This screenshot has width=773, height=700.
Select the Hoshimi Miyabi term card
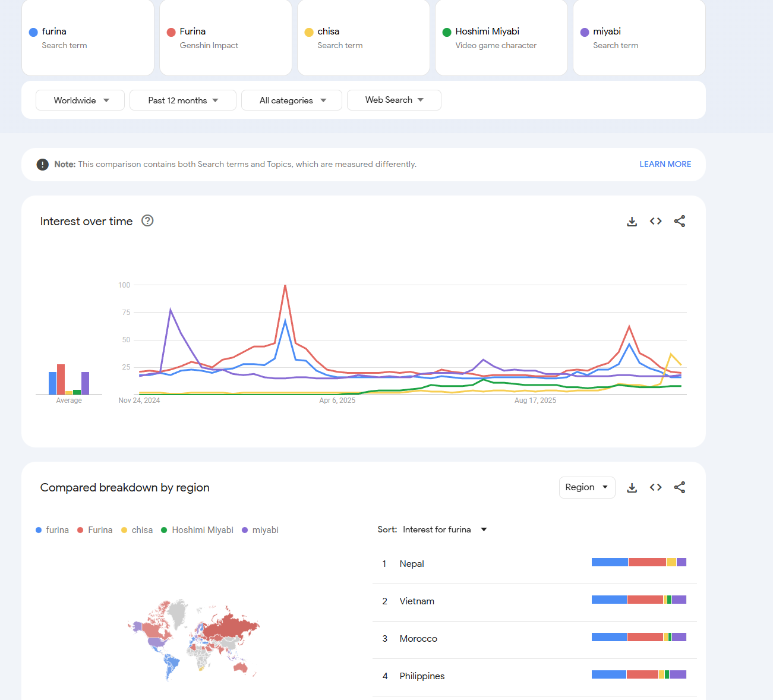pyautogui.click(x=501, y=38)
